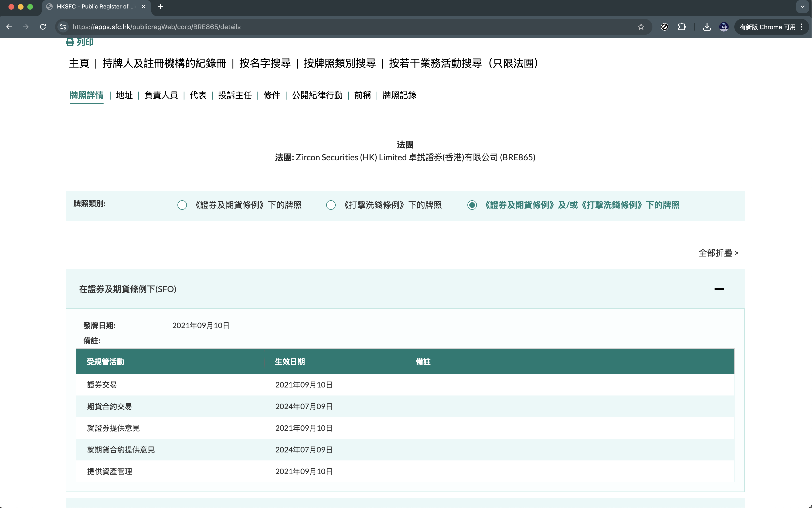The image size is (812, 508).
Task: Click the browser forward arrow
Action: (x=26, y=27)
